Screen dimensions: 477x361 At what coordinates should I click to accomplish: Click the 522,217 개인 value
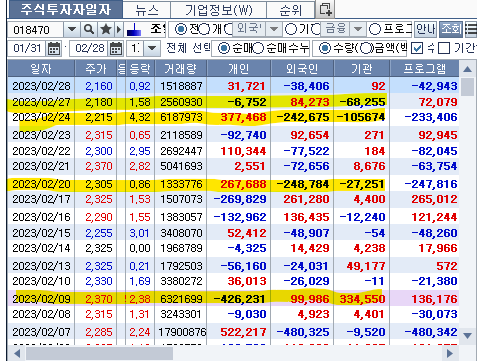tap(243, 332)
